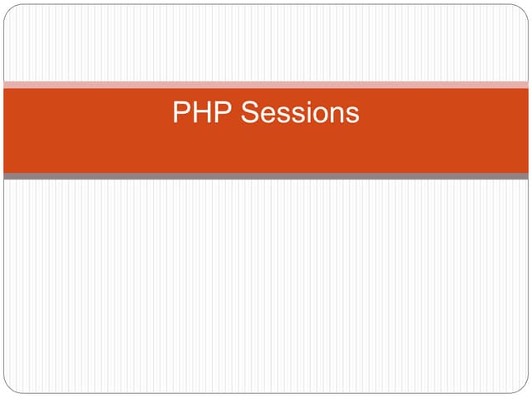Click the final "s" of "Sessions"

(353, 115)
